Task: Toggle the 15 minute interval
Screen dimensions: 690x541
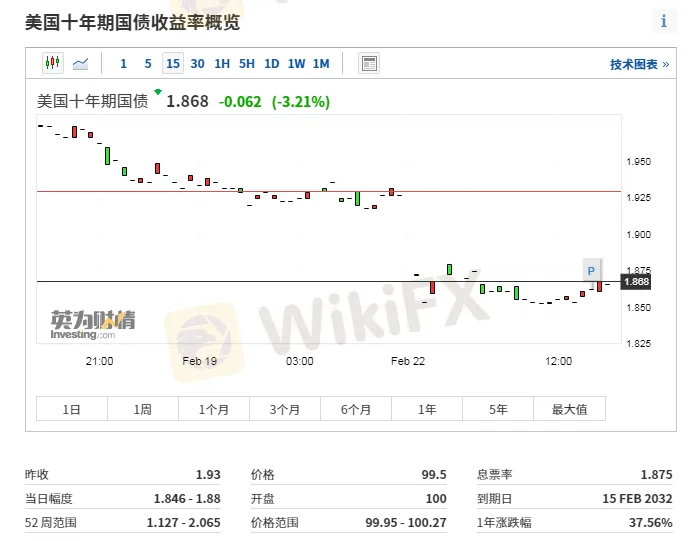Action: (x=173, y=64)
